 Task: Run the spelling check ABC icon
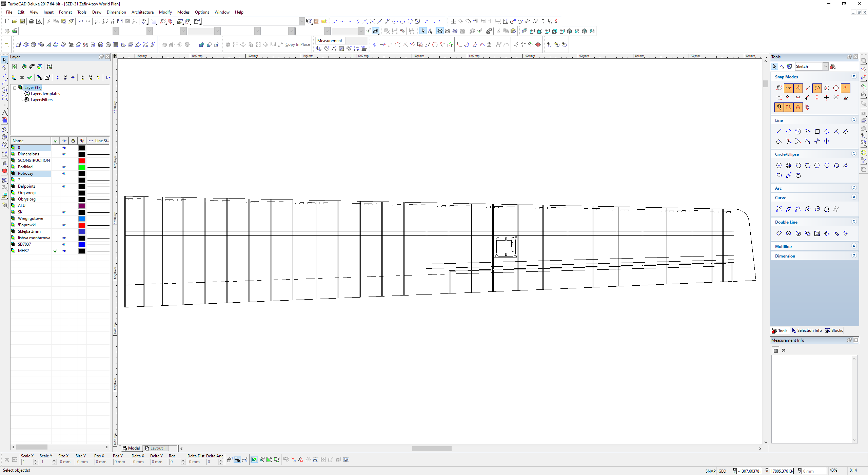(145, 21)
